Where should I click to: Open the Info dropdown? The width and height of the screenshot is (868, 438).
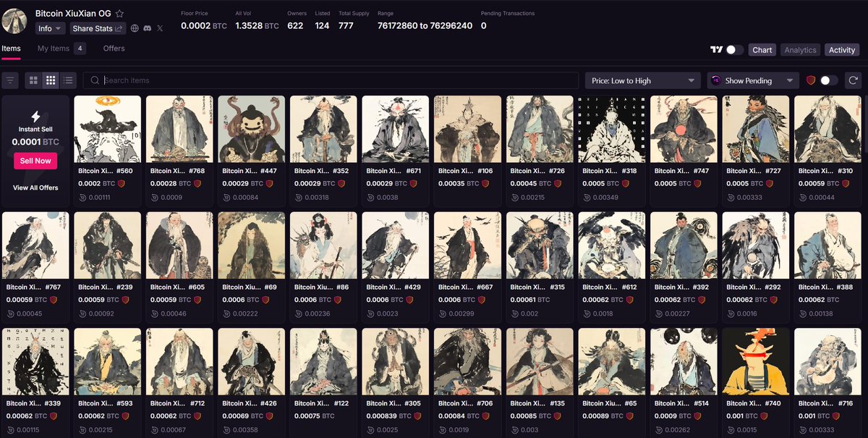[51, 28]
